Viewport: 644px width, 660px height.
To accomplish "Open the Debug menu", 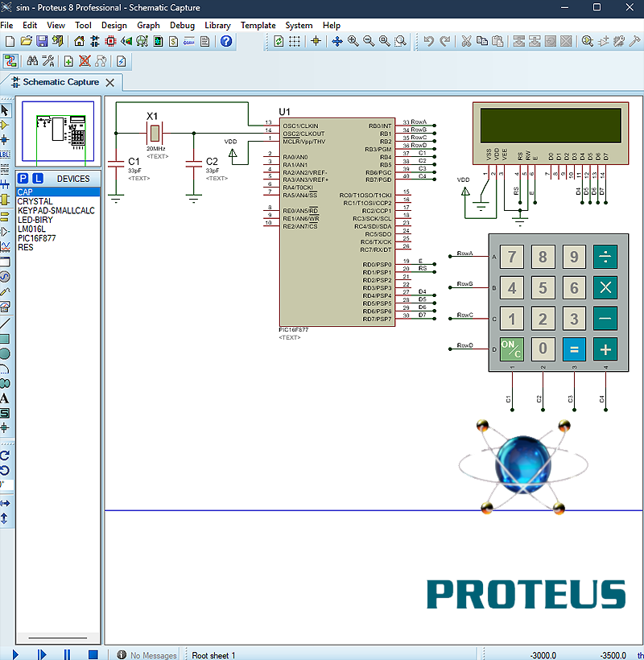I will point(182,25).
